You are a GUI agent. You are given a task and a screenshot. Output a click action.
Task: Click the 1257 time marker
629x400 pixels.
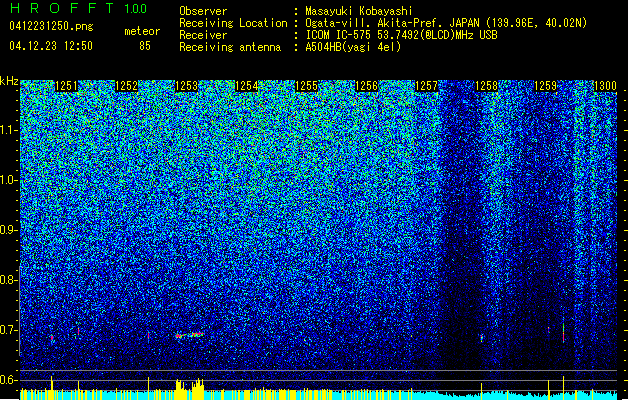pyautogui.click(x=426, y=86)
